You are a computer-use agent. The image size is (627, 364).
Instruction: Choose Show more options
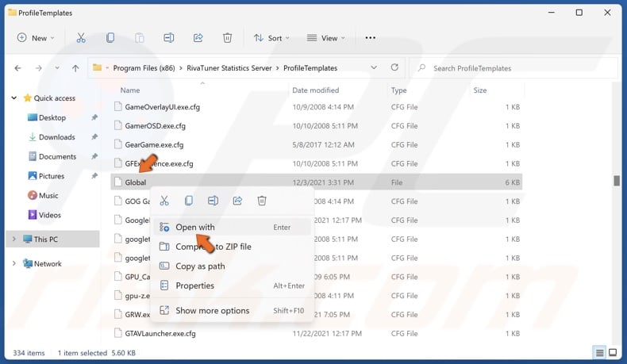232,310
